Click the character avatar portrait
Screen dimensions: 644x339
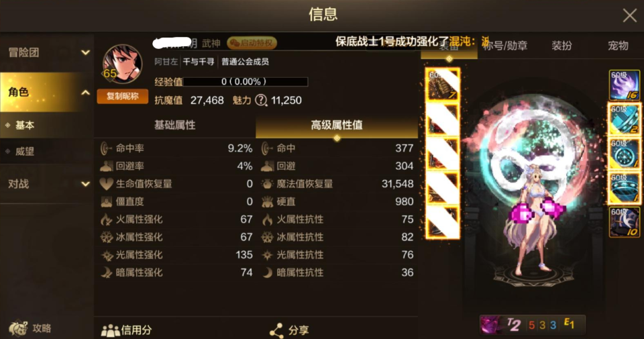[122, 64]
